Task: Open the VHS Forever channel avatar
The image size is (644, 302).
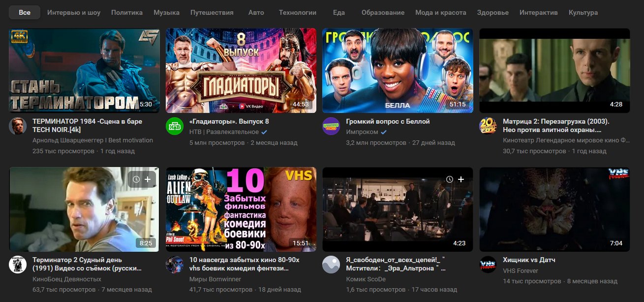Action: pyautogui.click(x=488, y=265)
